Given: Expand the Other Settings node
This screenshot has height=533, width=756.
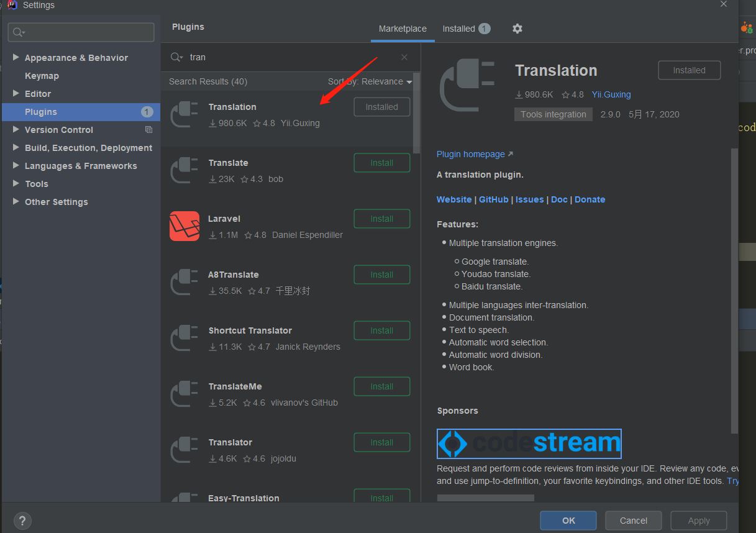Looking at the screenshot, I should (16, 202).
